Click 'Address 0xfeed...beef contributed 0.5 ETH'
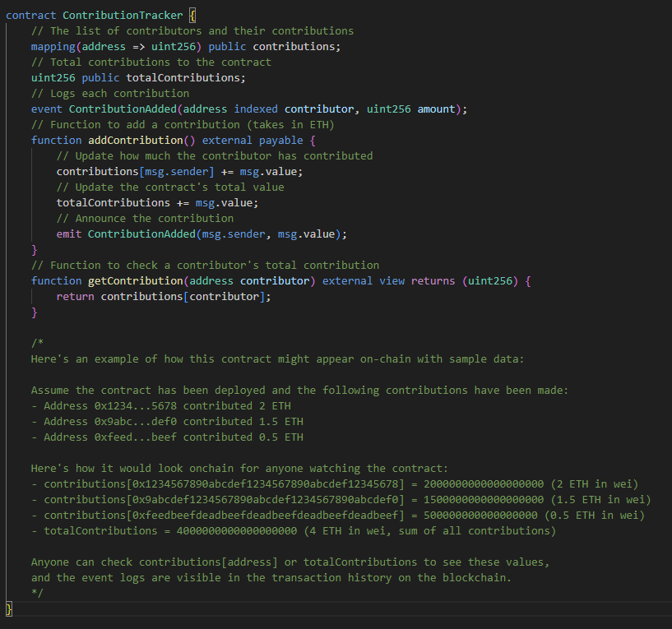Screen dimensions: 672x629 [x=174, y=437]
